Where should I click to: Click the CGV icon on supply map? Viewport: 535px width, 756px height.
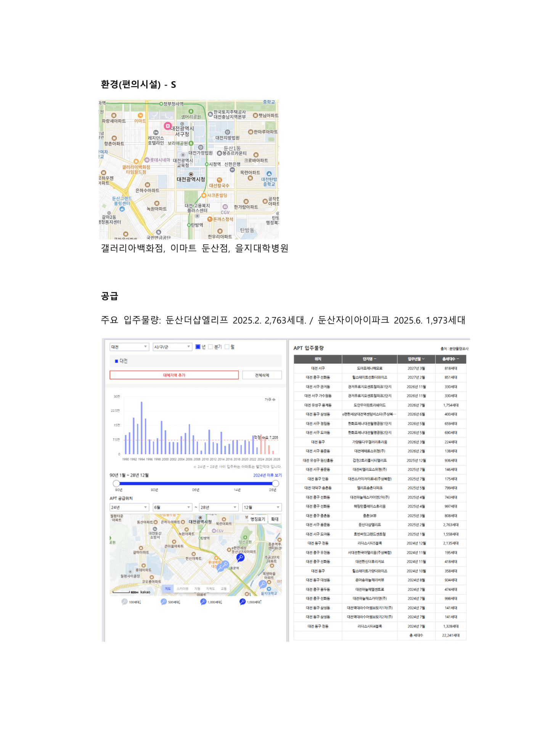(214, 531)
